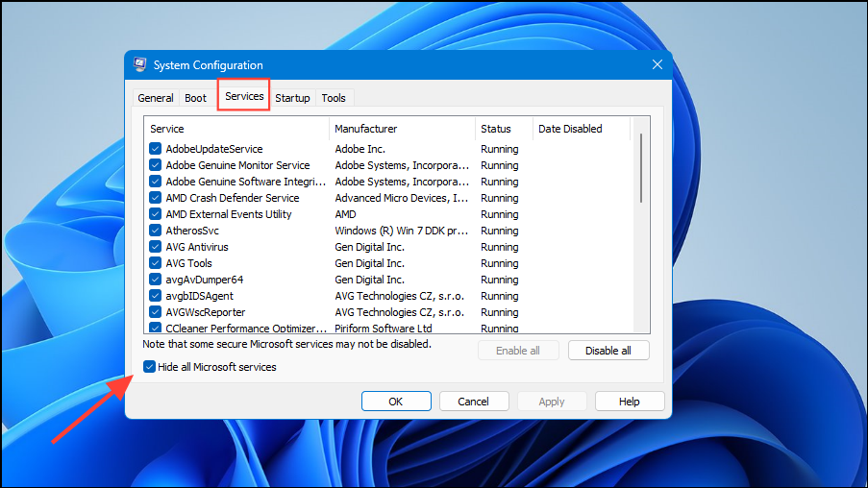Open the Tools tab
The height and width of the screenshot is (488, 868).
pos(334,98)
